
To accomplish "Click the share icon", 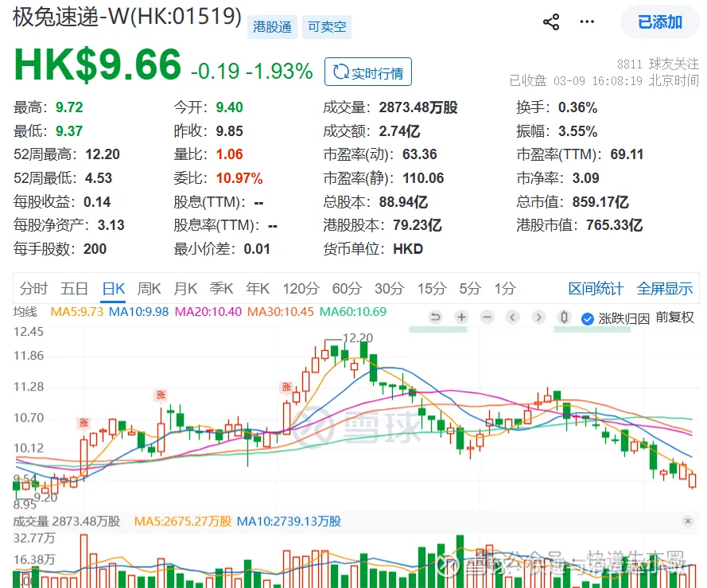I will tap(551, 21).
